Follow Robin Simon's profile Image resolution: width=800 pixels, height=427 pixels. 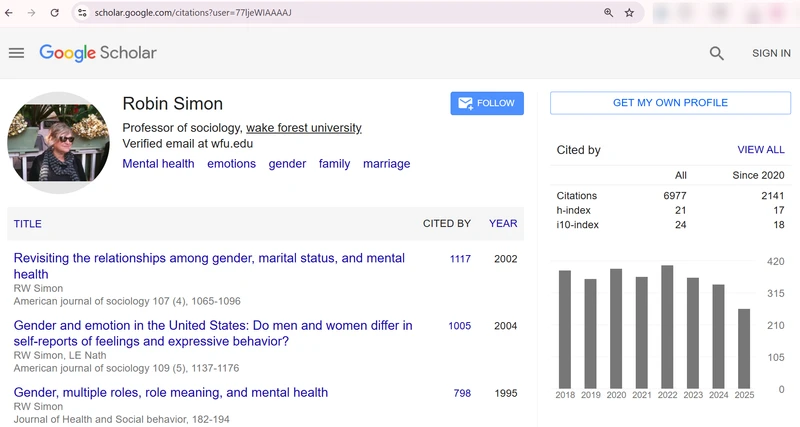[487, 103]
